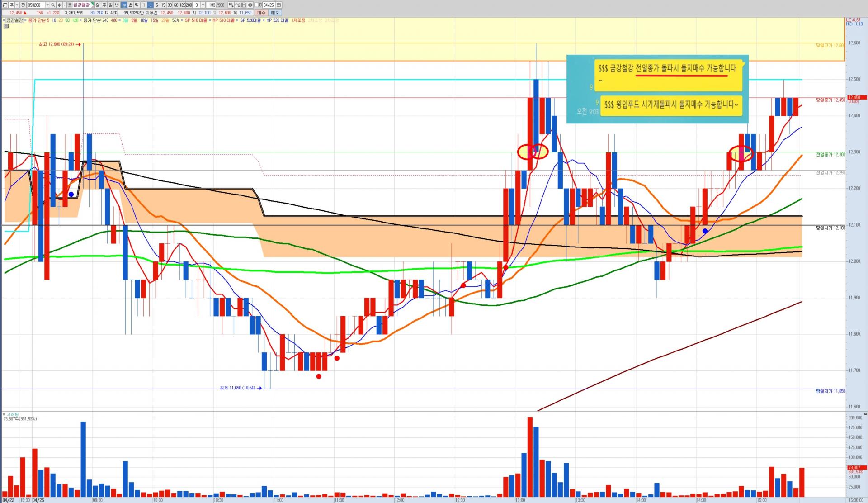The image size is (868, 503).
Task: Click the save chart floppy icon
Action: coord(244,5)
